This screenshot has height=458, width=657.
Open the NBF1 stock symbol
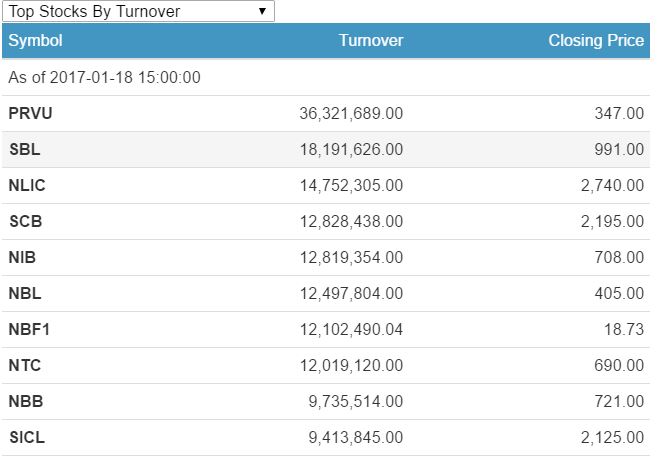[29, 330]
